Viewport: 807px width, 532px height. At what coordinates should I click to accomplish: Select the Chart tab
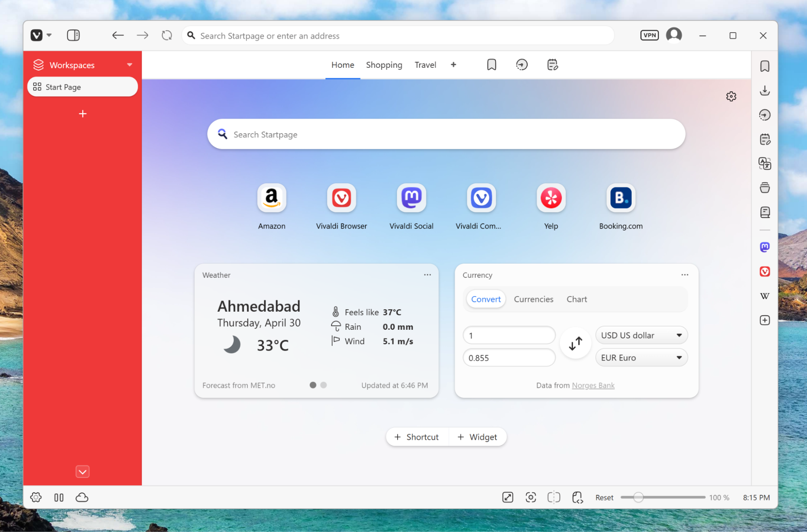[x=576, y=299]
